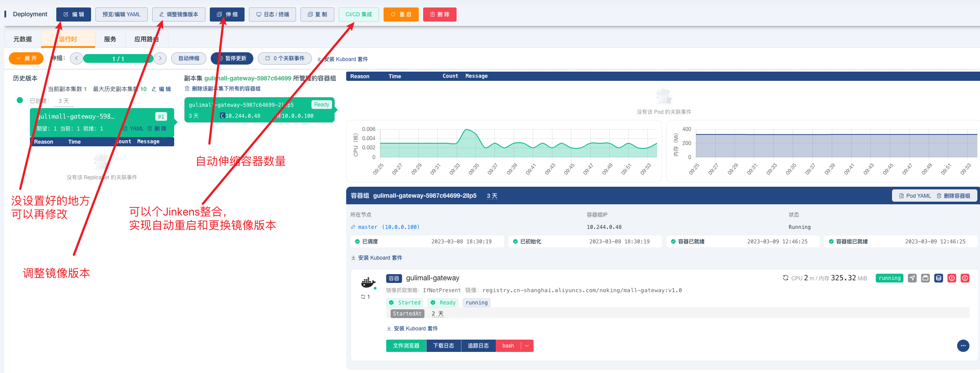980x373 pixels.
Task: Open the Pod YAML button
Action: point(915,196)
